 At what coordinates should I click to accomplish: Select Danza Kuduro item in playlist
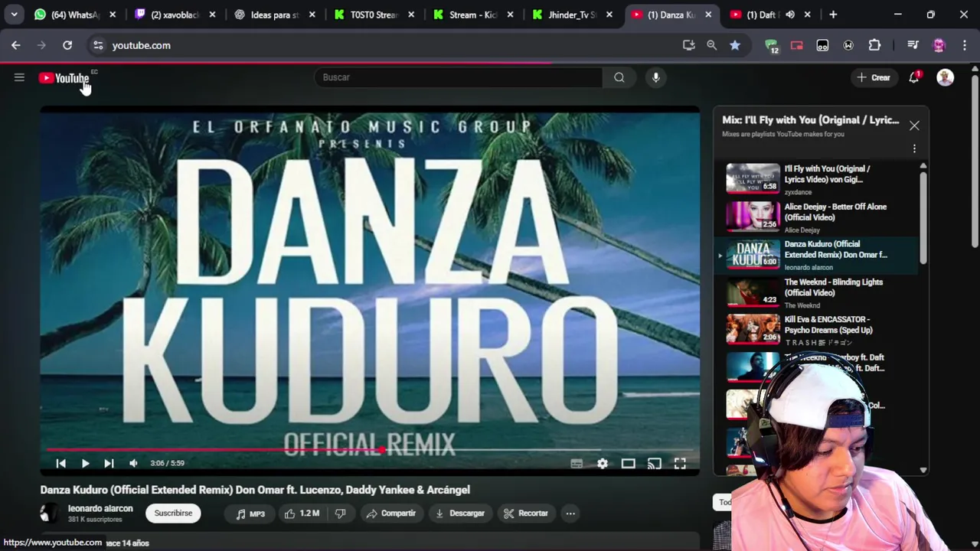click(815, 255)
